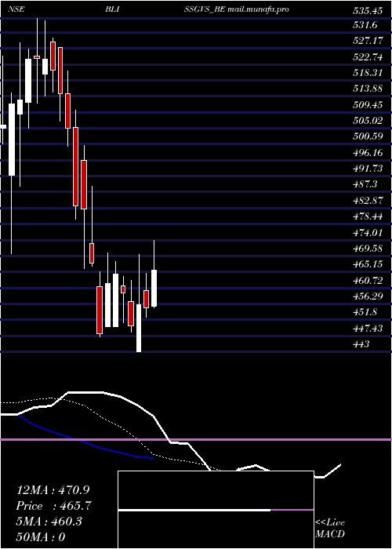Click the 496.16 price axis label
This screenshot has height=549, width=392.
[x=368, y=152]
